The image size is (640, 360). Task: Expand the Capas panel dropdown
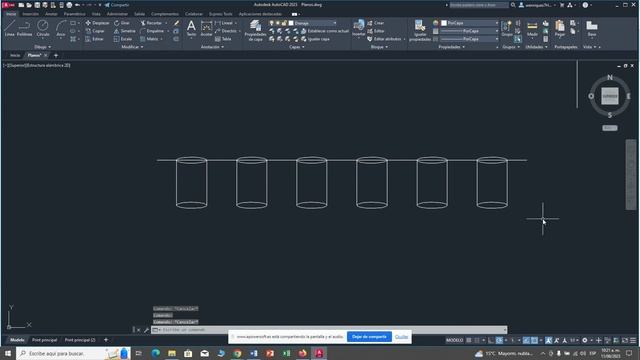pos(297,47)
